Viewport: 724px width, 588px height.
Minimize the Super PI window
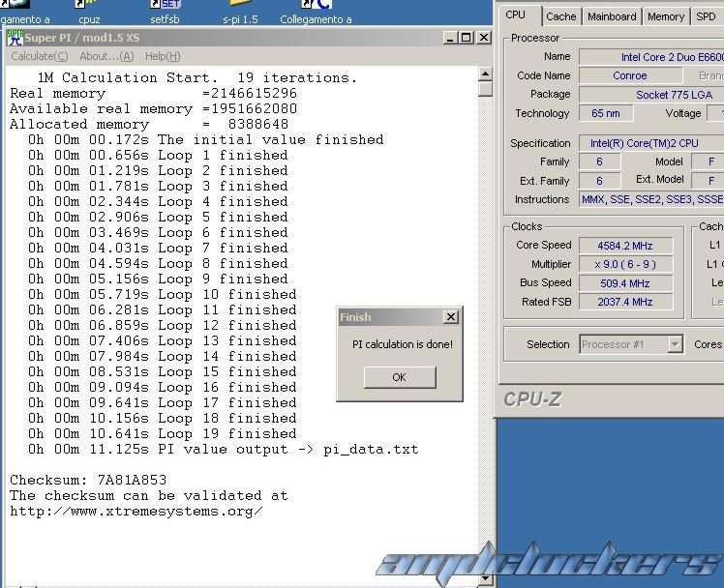[x=451, y=38]
